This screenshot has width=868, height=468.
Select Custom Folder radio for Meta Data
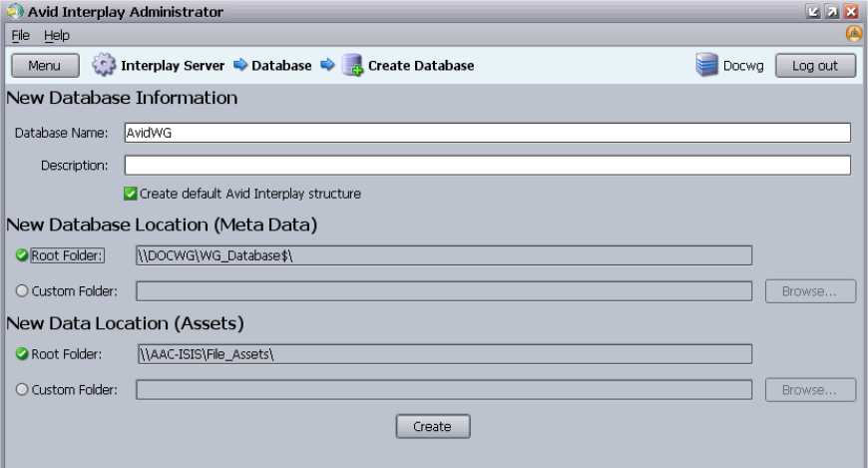(21, 290)
